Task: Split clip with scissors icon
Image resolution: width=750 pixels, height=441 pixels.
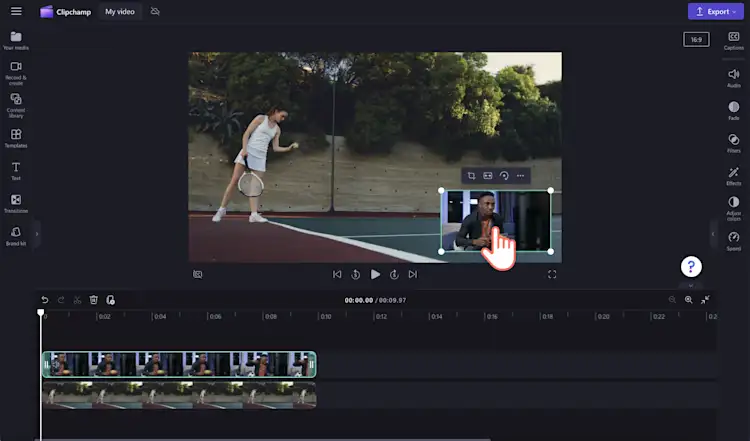Action: click(77, 300)
